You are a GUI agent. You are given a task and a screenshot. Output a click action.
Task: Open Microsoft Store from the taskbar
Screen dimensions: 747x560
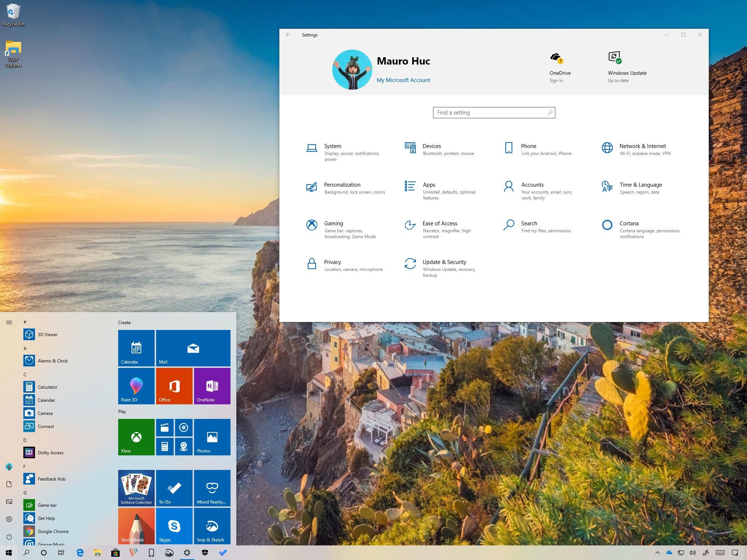(115, 552)
